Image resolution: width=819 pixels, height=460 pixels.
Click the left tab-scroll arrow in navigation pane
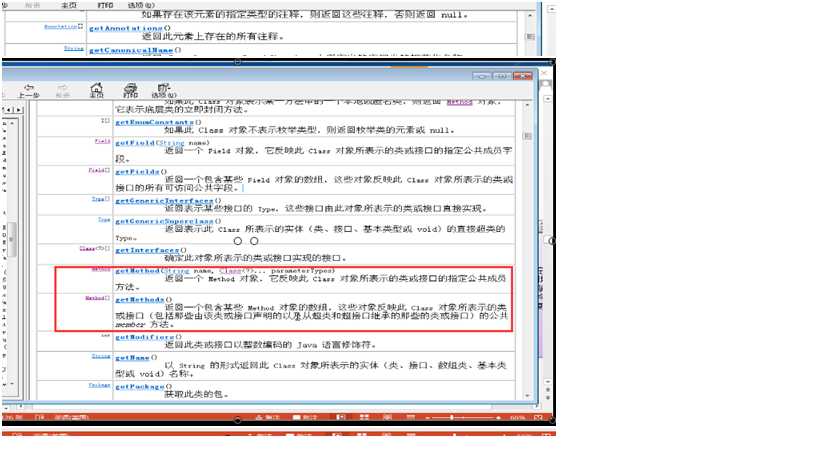click(9, 110)
